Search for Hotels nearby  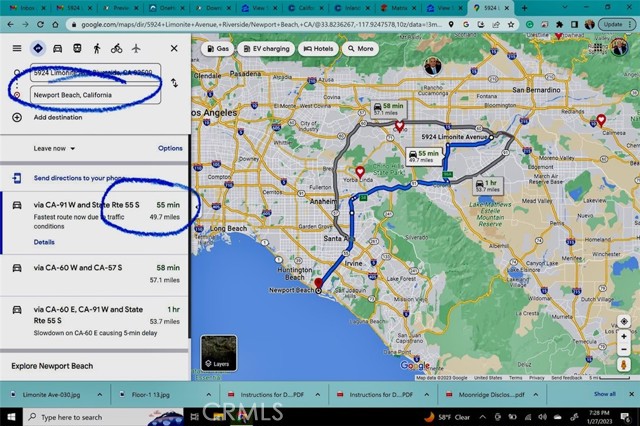(318, 49)
